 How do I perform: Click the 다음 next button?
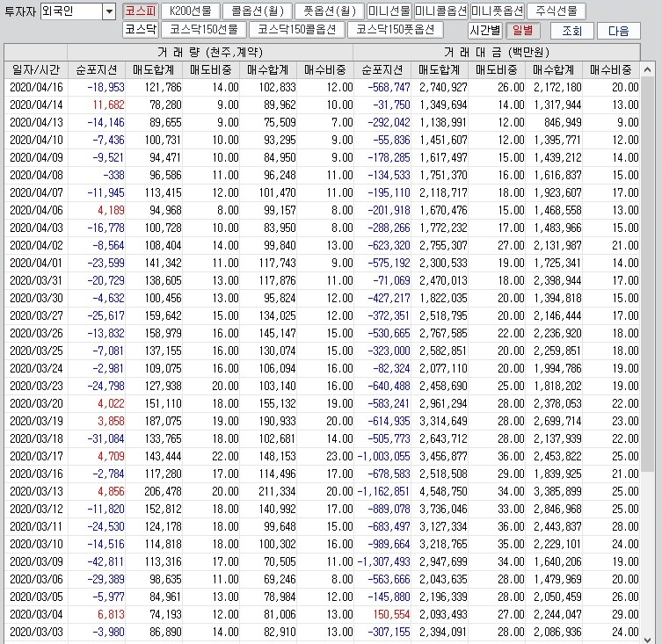618,31
